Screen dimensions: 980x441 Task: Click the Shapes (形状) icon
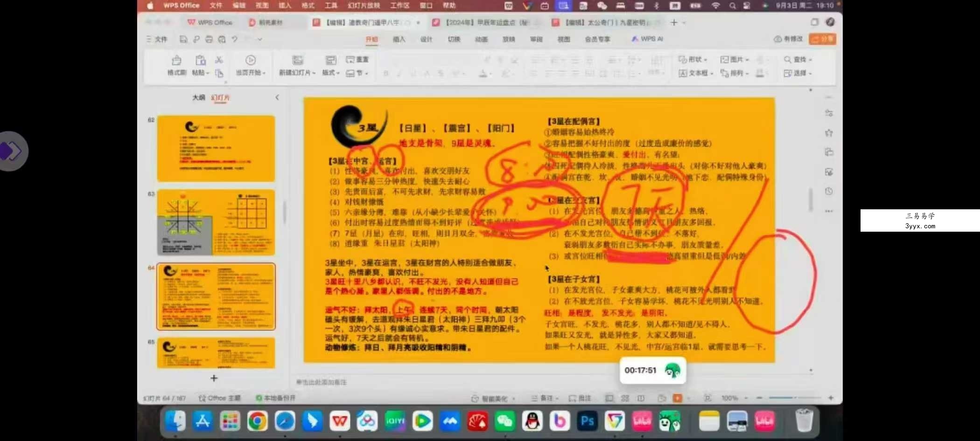point(682,60)
